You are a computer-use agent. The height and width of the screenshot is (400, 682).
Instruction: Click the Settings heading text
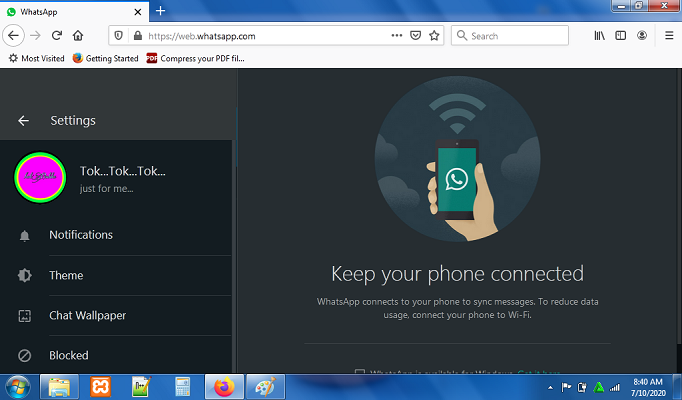click(x=73, y=120)
